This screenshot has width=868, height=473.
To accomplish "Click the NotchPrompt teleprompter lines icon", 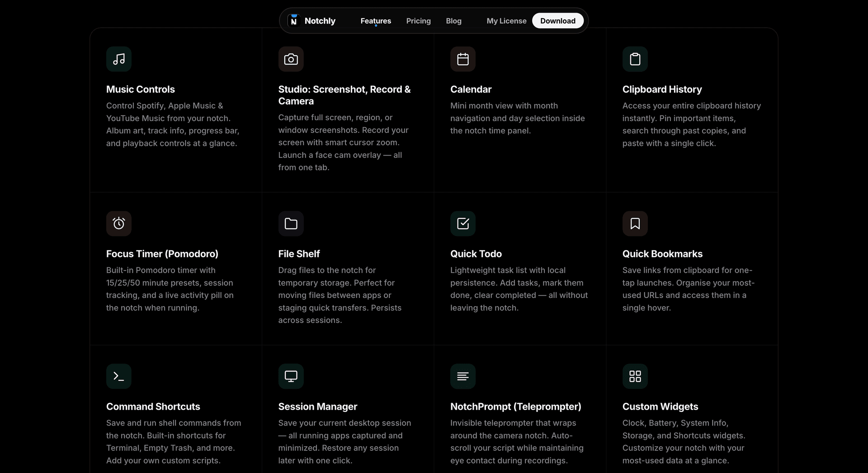I will click(x=463, y=376).
